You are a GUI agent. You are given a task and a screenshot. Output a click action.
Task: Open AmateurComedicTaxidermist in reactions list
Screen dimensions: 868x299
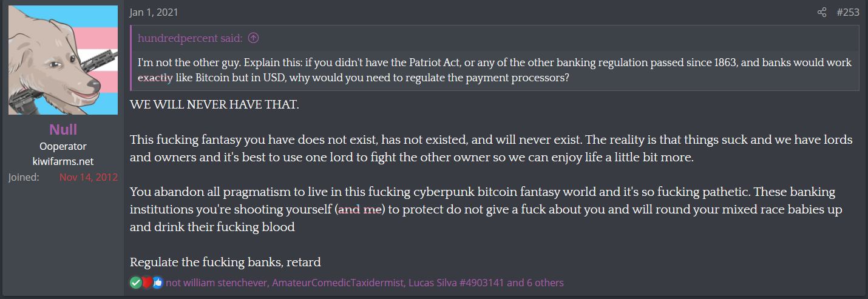pos(337,283)
